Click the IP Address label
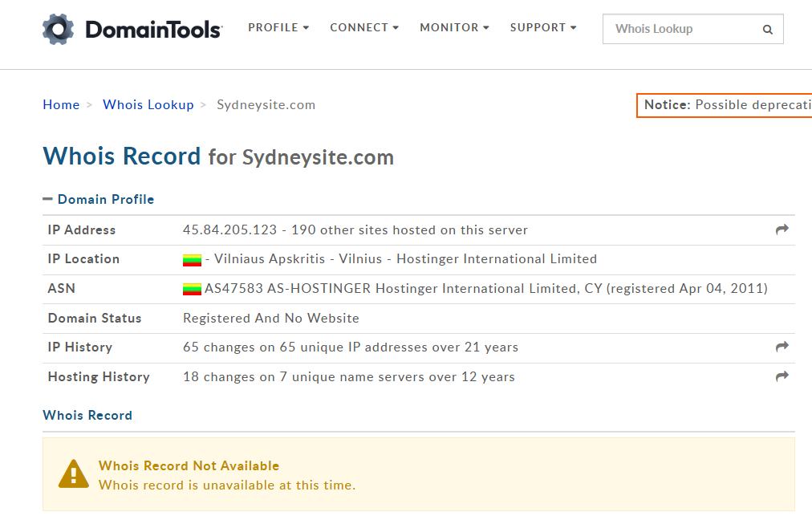Viewport: 812px width, 520px height. click(x=82, y=230)
